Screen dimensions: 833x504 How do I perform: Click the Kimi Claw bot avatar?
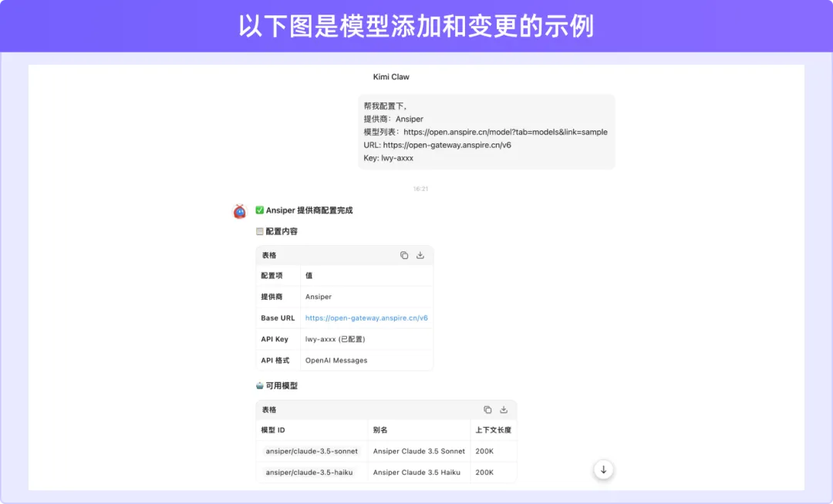point(240,212)
